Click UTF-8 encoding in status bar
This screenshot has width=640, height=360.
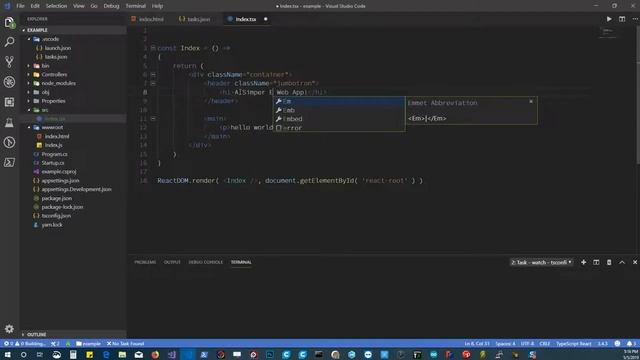coord(527,344)
